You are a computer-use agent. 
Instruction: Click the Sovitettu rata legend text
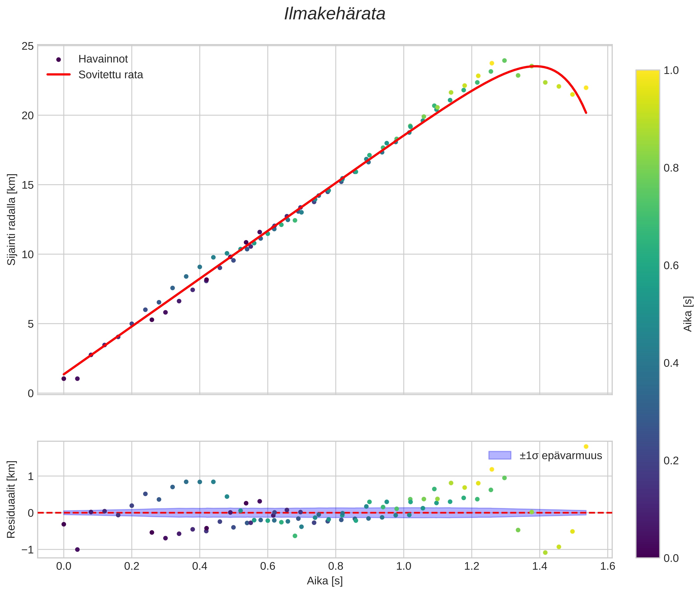(x=111, y=75)
